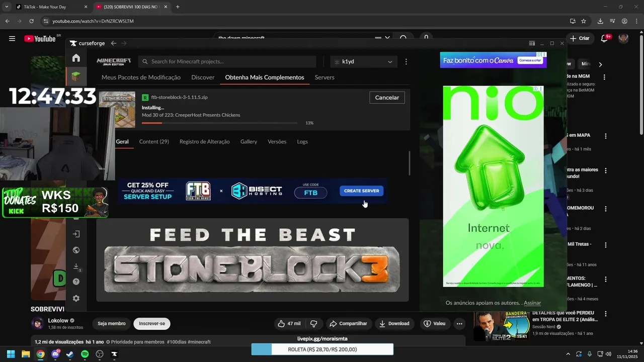Open the Gallery tab
The width and height of the screenshot is (644, 362).
point(249,142)
